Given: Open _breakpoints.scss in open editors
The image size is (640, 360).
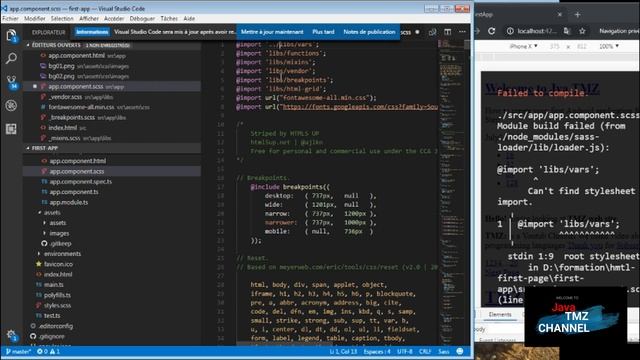Looking at the screenshot, I should tap(72, 117).
